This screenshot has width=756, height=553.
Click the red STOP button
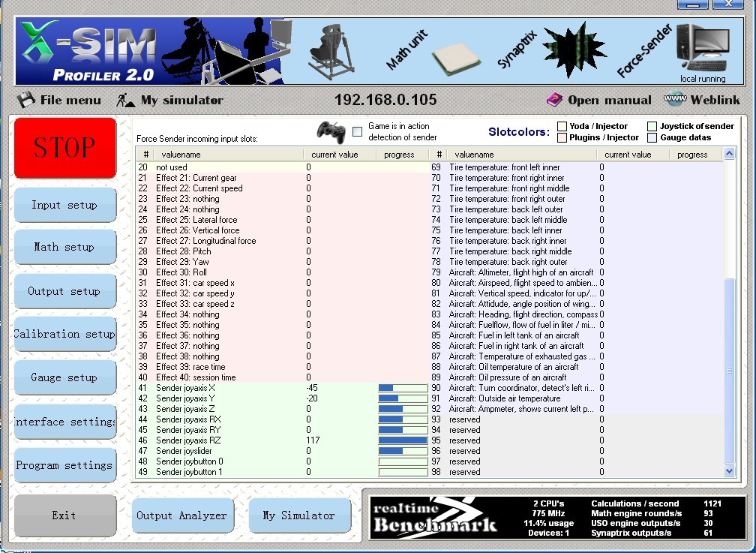tap(65, 147)
